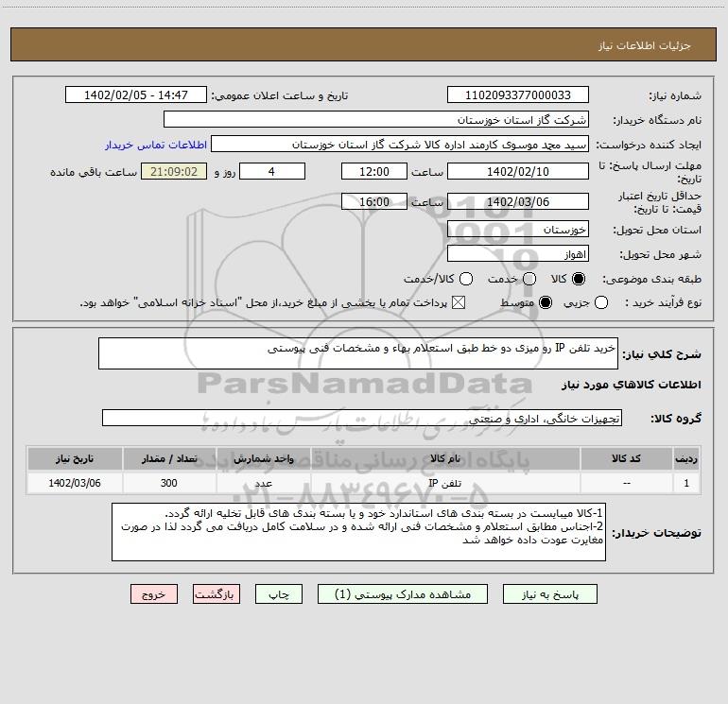Open the اطلاعات تماس خریدار link

pyautogui.click(x=156, y=145)
